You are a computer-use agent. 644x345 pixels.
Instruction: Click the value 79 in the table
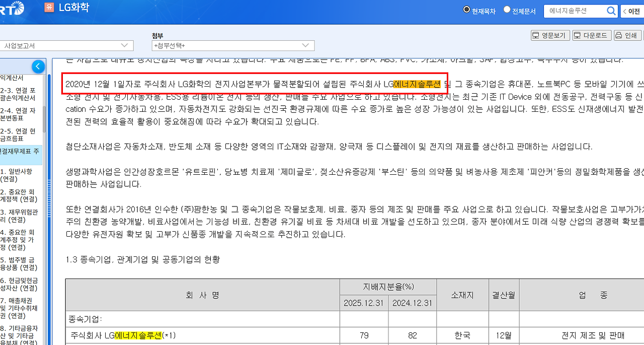pyautogui.click(x=364, y=335)
